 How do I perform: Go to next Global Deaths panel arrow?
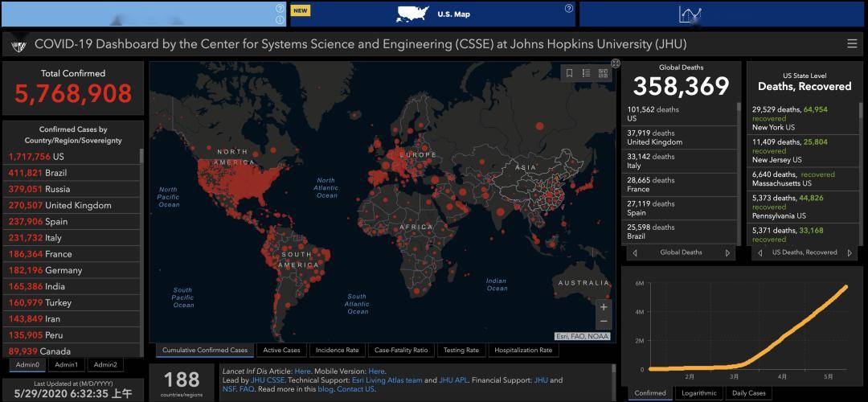(x=727, y=253)
